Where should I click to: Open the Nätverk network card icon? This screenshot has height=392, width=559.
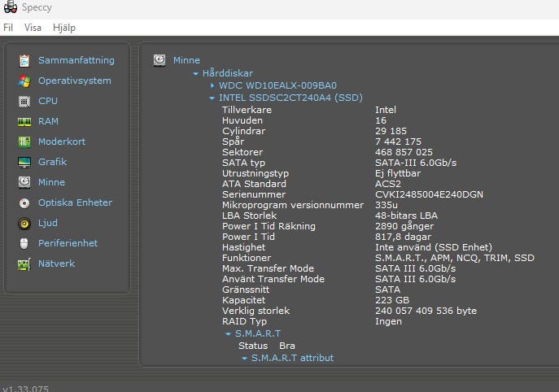24,264
